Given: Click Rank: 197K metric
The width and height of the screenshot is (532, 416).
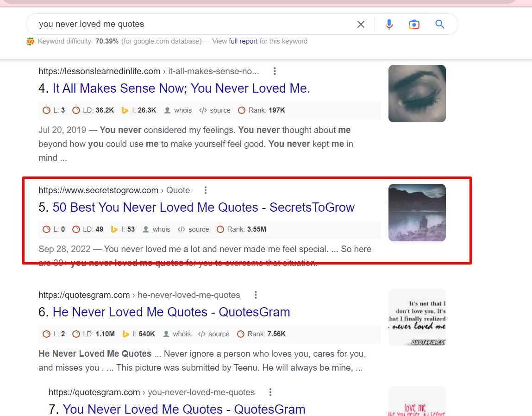Looking at the screenshot, I should (x=262, y=110).
